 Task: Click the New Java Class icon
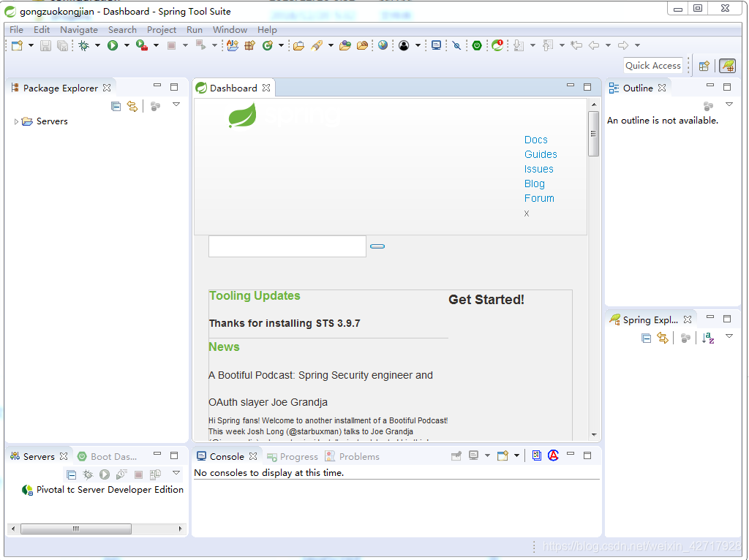pyautogui.click(x=268, y=45)
